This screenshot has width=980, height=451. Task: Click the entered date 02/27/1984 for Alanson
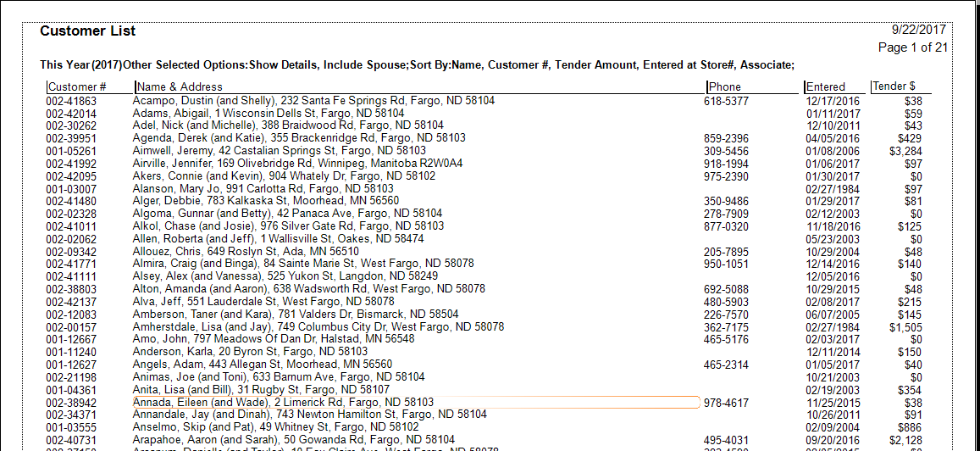tap(833, 188)
